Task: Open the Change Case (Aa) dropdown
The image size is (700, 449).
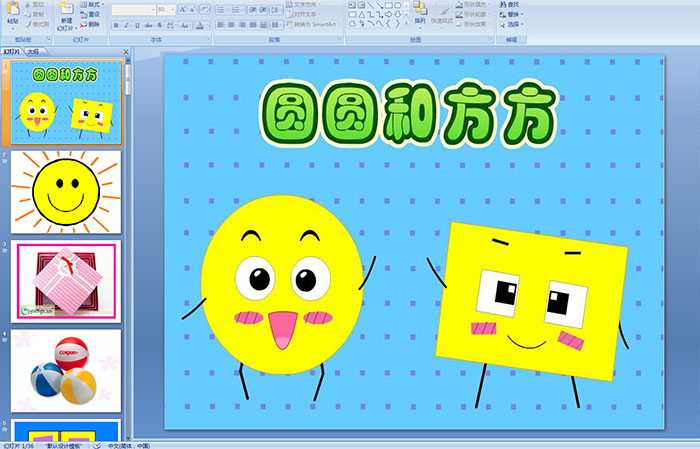Action: [x=185, y=25]
